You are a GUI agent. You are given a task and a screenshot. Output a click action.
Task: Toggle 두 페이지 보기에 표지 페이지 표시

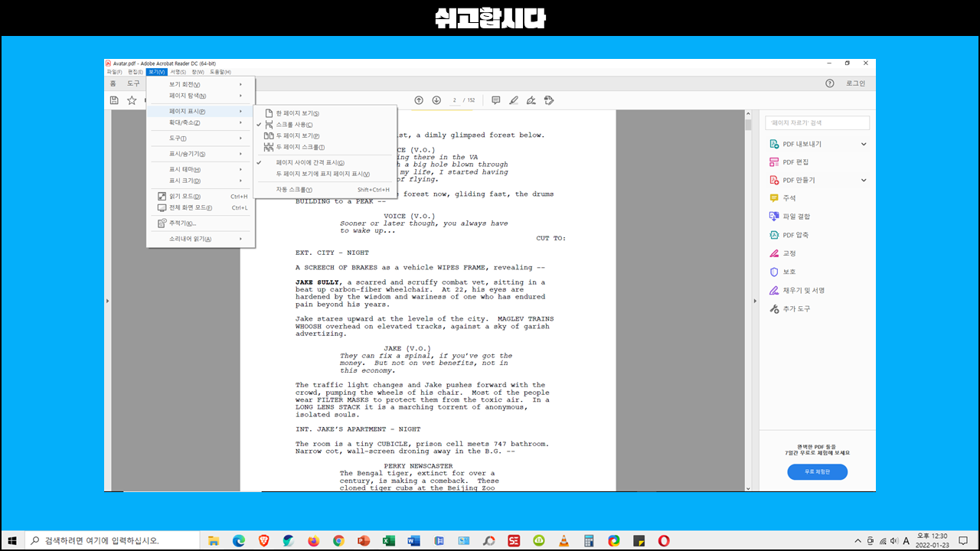325,174
